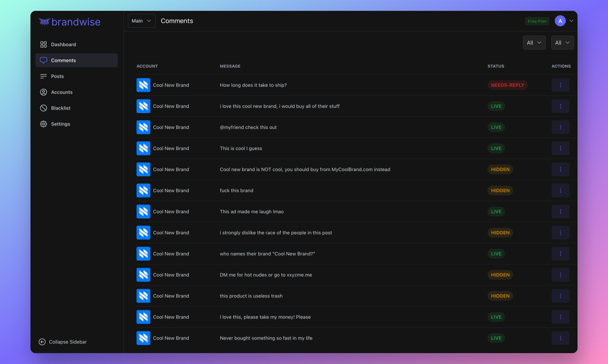Select message "Never bought something so fast in my life"
This screenshot has width=608, height=364.
click(x=266, y=338)
